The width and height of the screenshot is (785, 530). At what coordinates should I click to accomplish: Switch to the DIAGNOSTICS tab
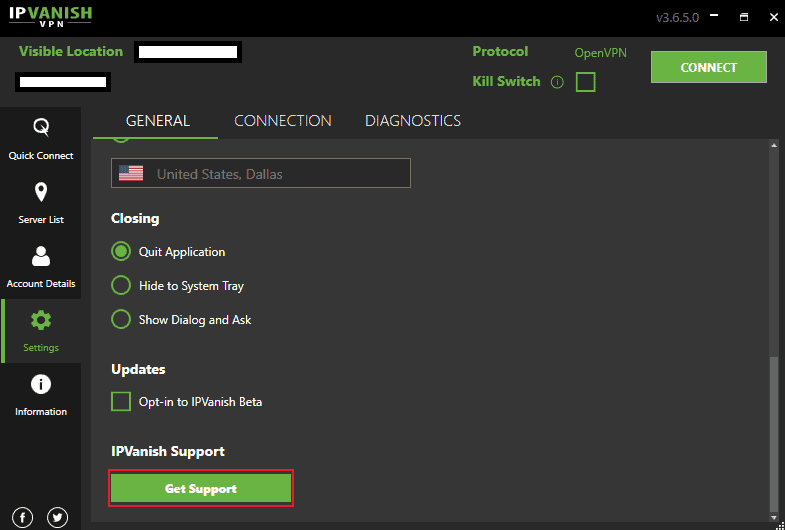tap(413, 121)
